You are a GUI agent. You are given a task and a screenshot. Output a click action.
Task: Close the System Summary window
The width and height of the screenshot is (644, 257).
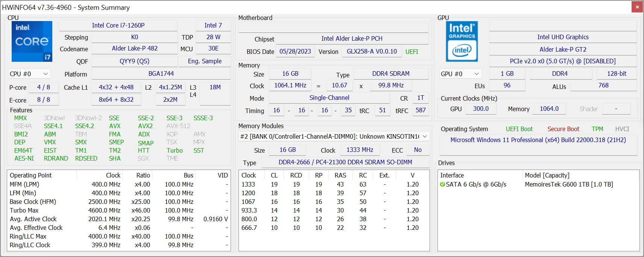[637, 7]
